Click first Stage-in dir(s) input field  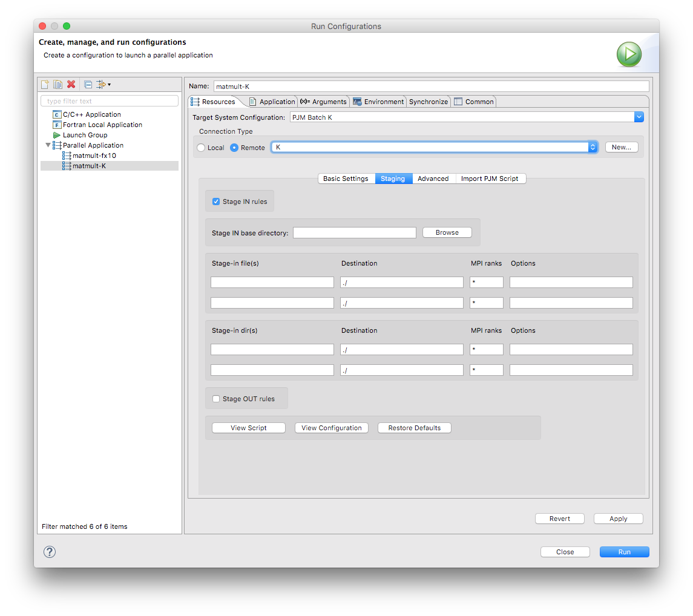point(272,350)
